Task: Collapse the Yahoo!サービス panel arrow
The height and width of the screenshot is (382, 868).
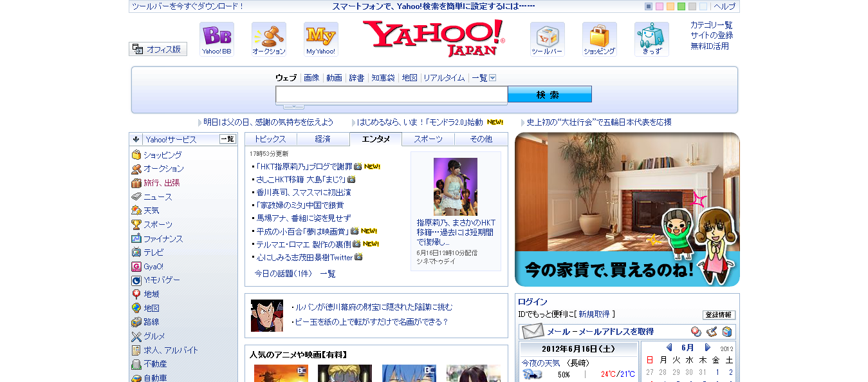Action: [x=136, y=139]
